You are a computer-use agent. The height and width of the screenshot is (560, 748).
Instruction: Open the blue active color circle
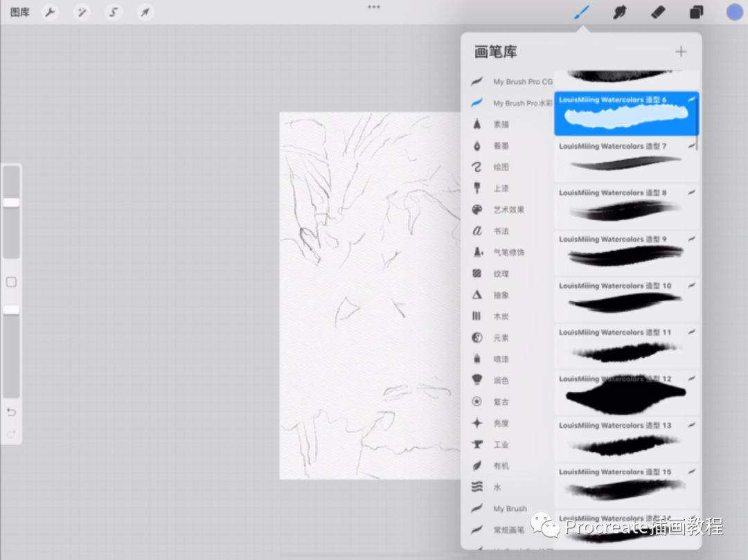pyautogui.click(x=735, y=12)
